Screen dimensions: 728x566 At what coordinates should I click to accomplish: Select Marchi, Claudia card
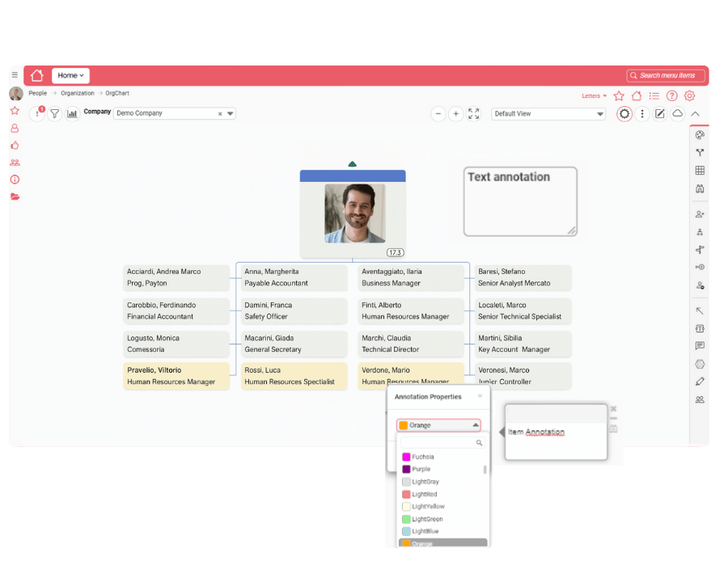[x=410, y=344]
